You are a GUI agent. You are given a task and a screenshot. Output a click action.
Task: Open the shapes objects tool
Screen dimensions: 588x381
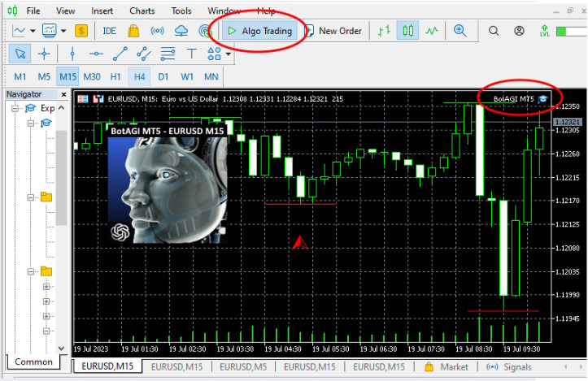[214, 54]
